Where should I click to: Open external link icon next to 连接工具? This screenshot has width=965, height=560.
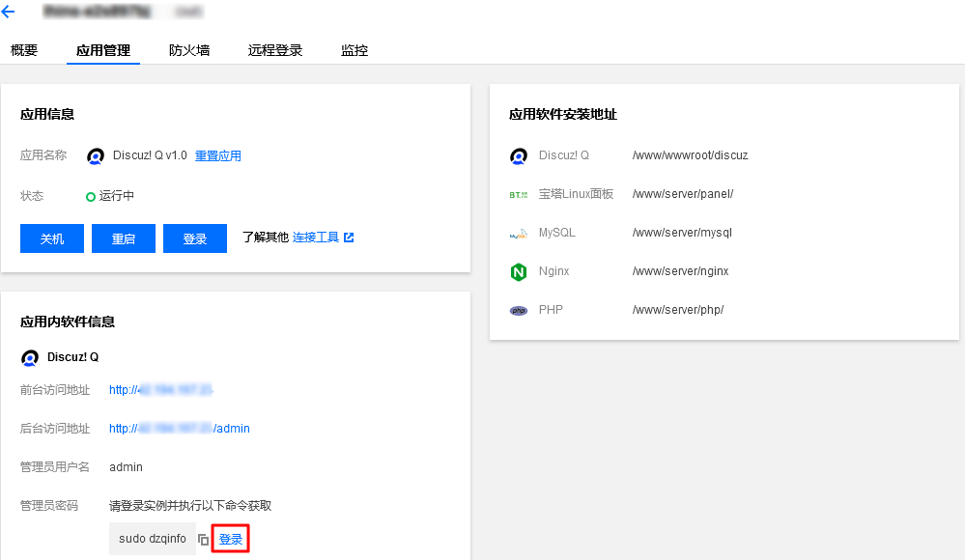pyautogui.click(x=349, y=238)
